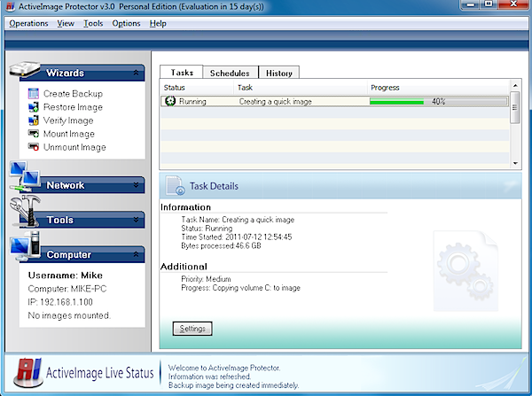
Task: Switch to the History tab
Action: click(279, 73)
